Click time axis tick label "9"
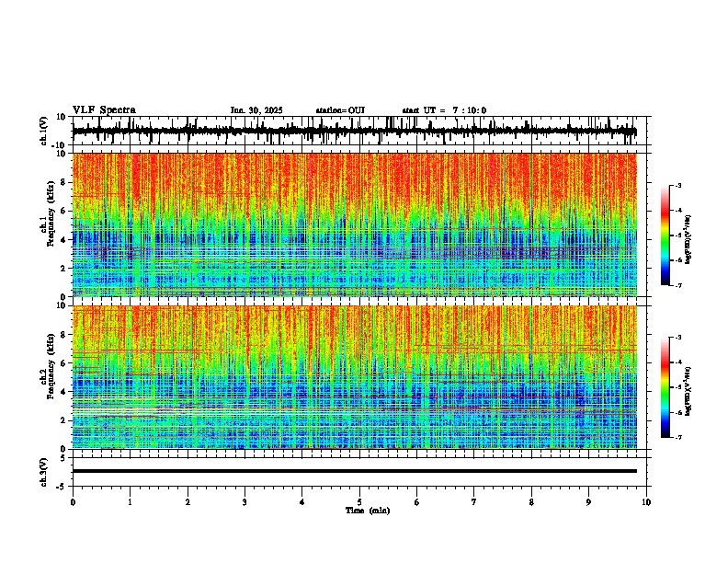This screenshot has width=728, height=563. pyautogui.click(x=588, y=502)
